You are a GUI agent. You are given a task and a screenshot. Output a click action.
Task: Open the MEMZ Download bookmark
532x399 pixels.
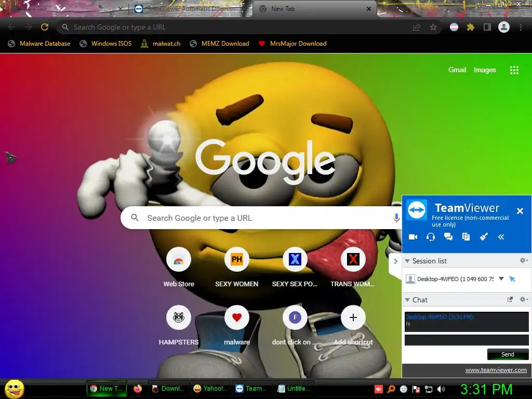220,44
